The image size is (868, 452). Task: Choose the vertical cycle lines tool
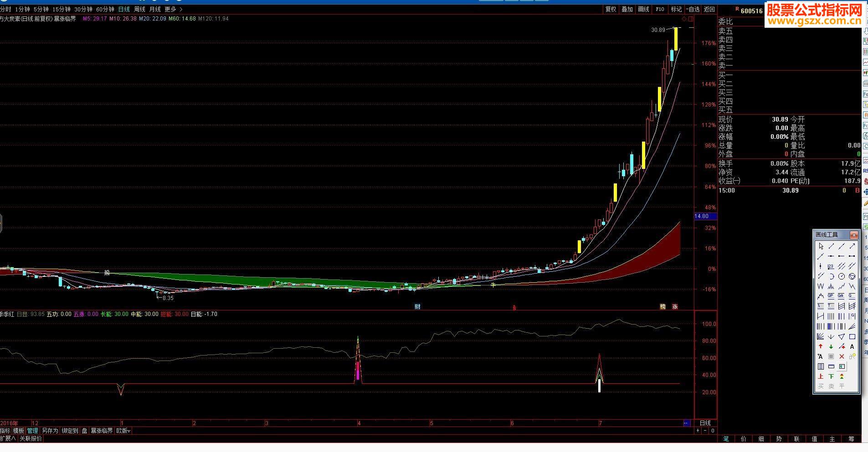click(x=831, y=316)
